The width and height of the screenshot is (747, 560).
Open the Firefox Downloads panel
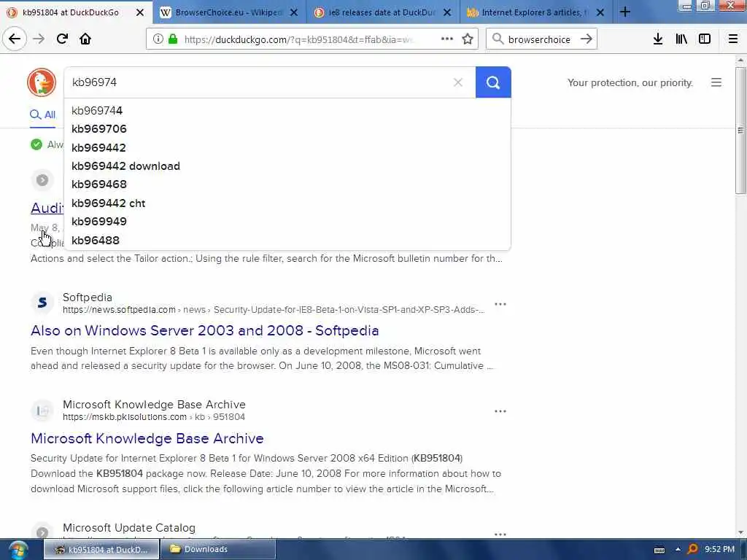658,39
